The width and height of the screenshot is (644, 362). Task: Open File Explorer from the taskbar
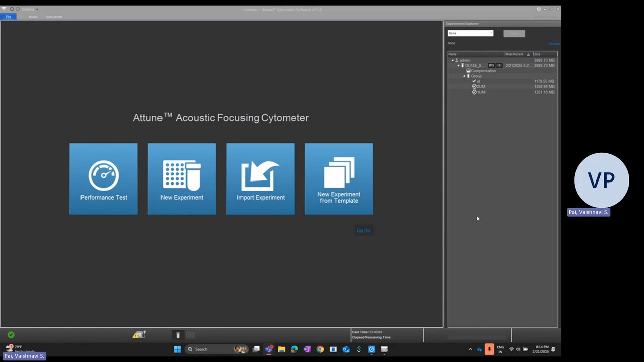[x=281, y=349]
